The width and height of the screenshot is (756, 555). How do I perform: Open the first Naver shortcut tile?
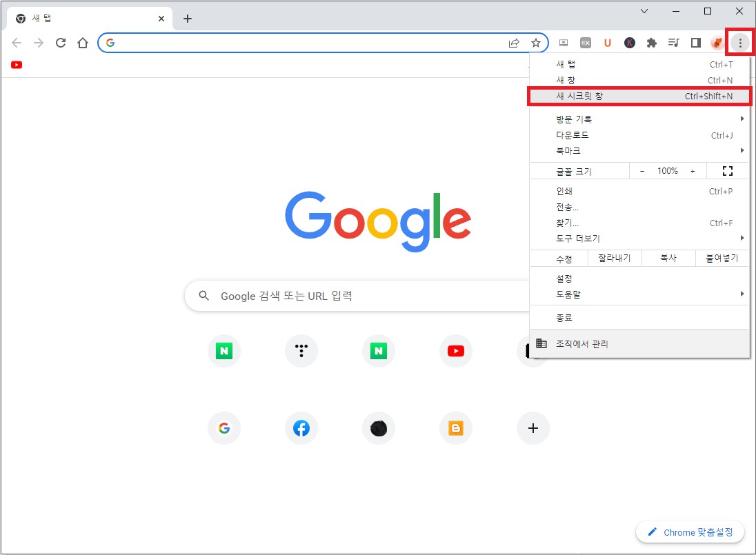point(224,351)
